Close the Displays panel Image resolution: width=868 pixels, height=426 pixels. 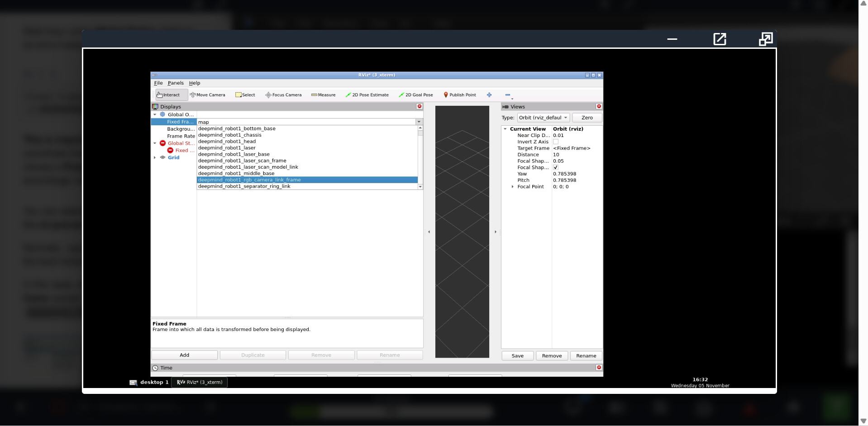coord(420,106)
